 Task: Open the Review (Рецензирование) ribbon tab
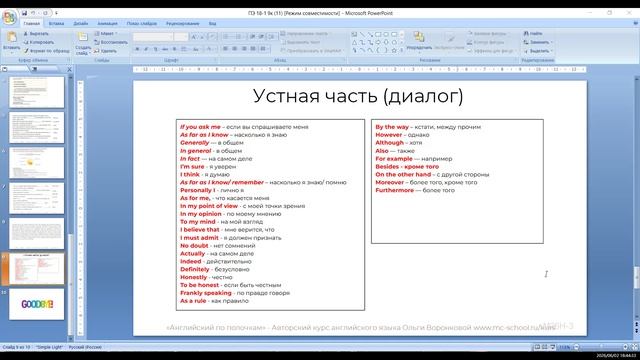182,24
